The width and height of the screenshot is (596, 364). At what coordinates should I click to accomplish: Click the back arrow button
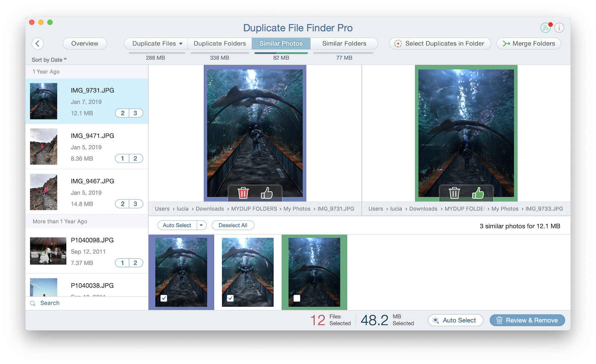point(38,44)
